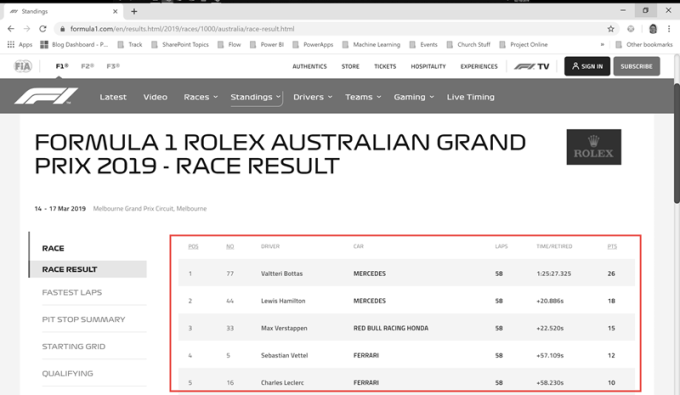680x395 pixels.
Task: Expand the Teams dropdown
Action: [x=363, y=97]
